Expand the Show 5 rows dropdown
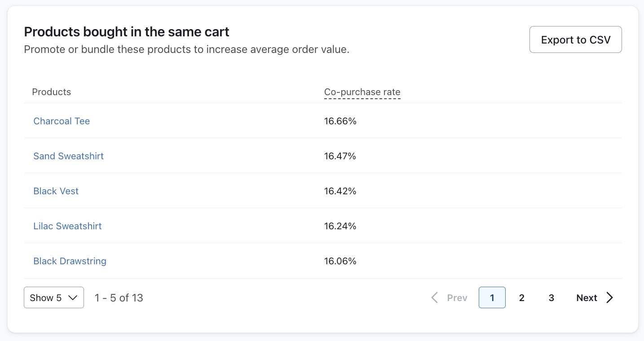 [53, 297]
